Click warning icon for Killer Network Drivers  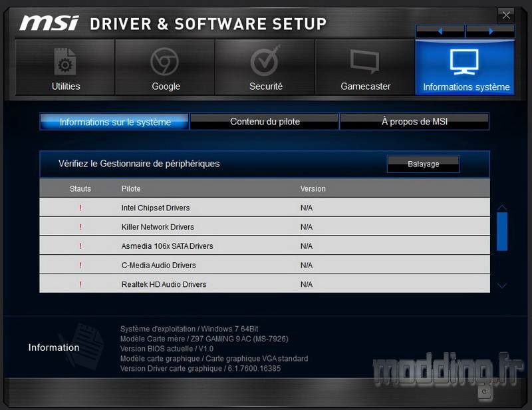pos(80,227)
